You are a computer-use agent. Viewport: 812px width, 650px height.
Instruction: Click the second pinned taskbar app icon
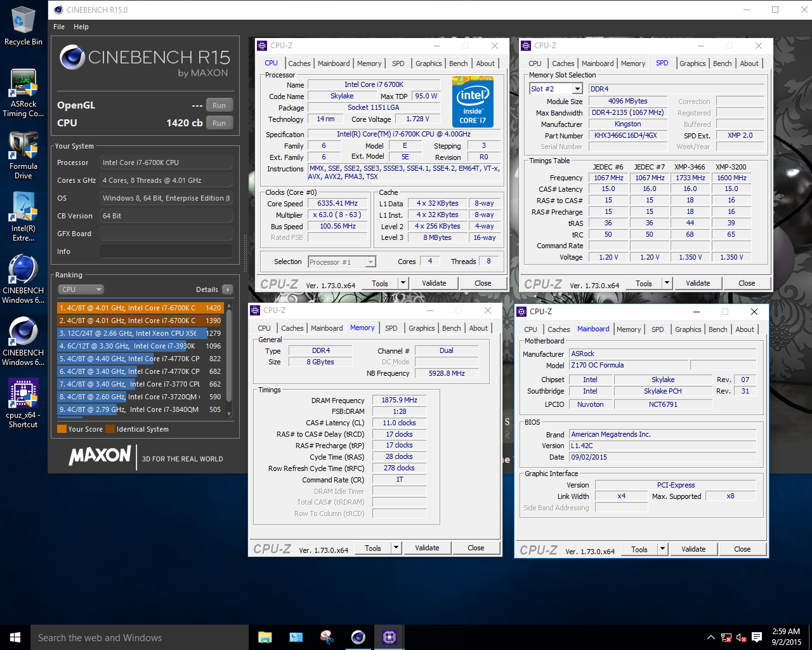[296, 637]
